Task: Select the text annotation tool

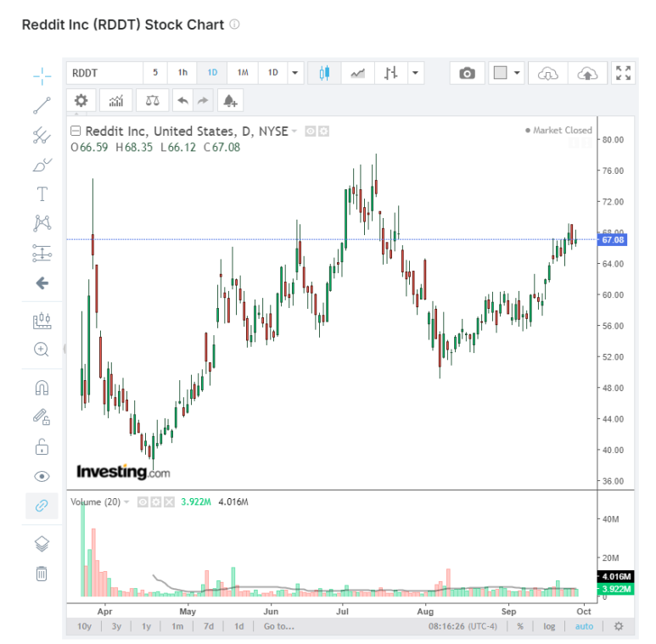Action: coord(42,194)
